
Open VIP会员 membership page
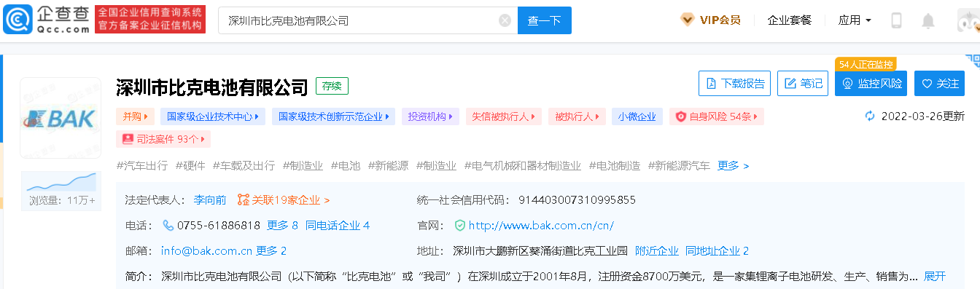tap(710, 20)
